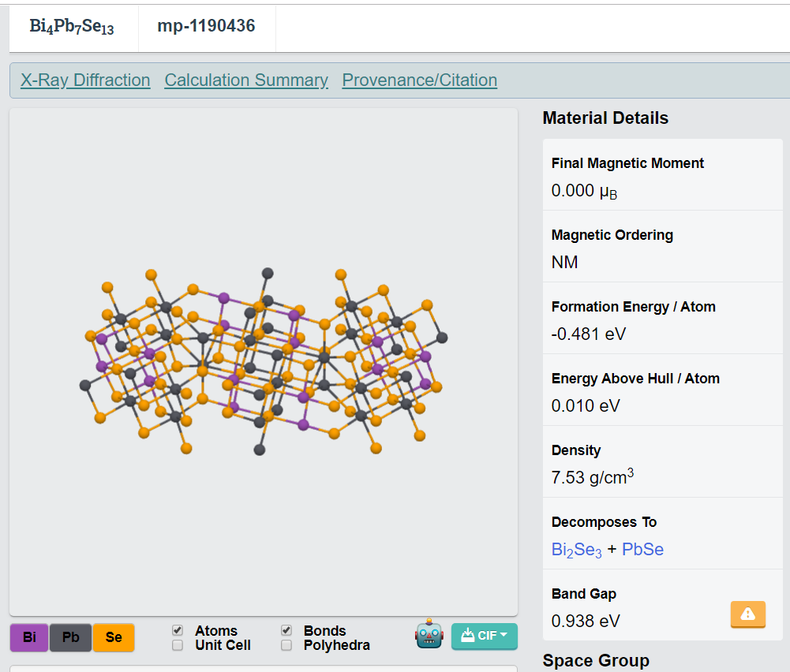Toggle the Atoms checkbox
The width and height of the screenshot is (790, 672).
pyautogui.click(x=178, y=631)
